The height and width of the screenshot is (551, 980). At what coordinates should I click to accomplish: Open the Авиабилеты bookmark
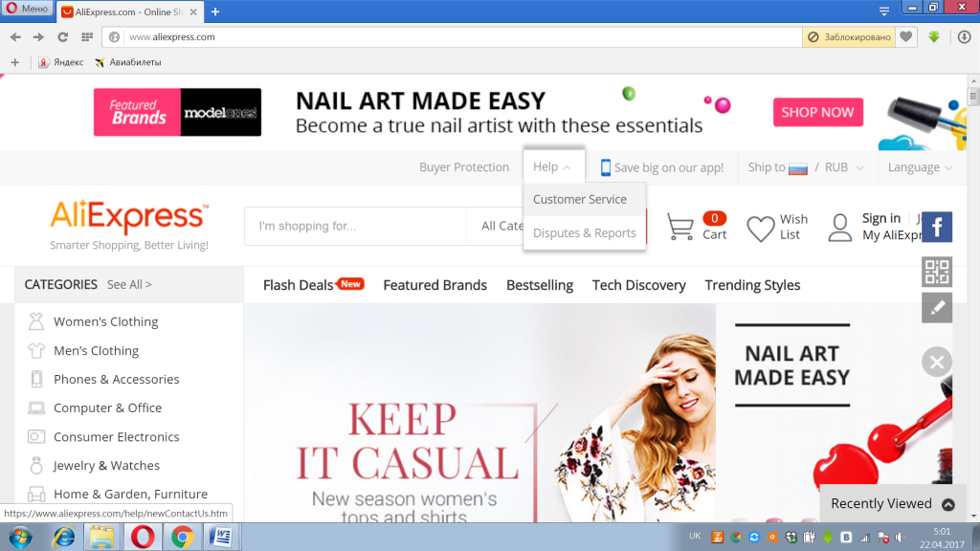coord(128,62)
